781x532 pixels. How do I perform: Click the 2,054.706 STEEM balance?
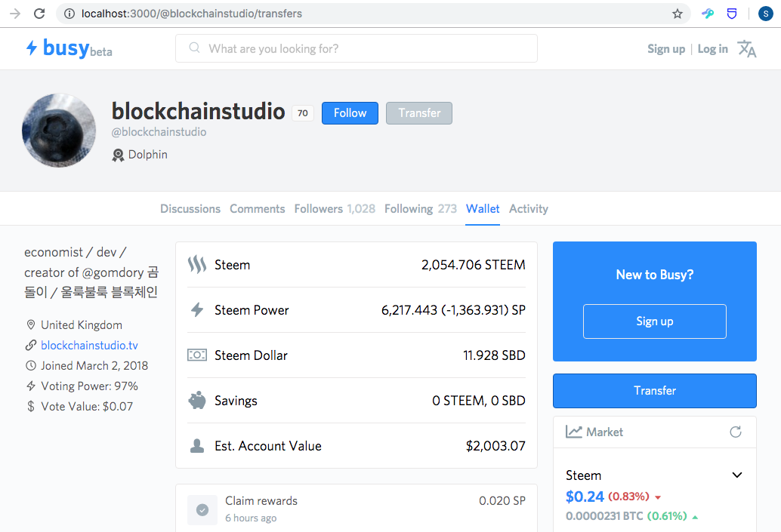[473, 265]
